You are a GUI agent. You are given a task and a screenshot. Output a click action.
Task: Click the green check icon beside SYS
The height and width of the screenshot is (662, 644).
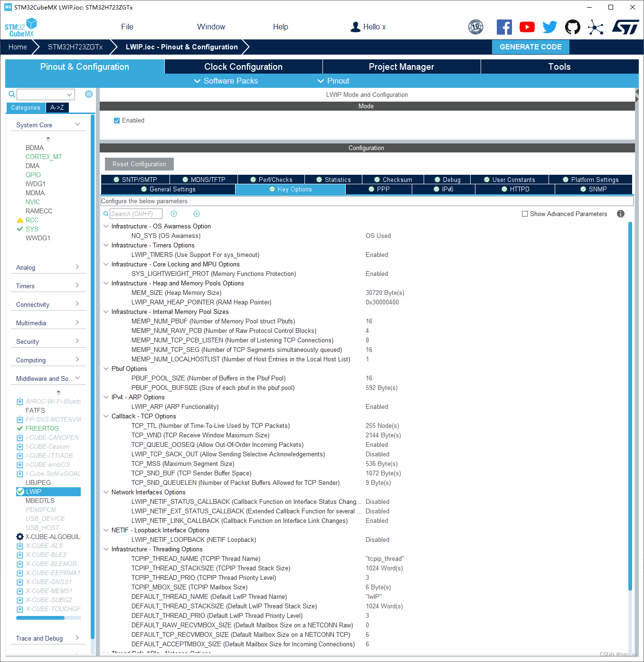tap(20, 229)
